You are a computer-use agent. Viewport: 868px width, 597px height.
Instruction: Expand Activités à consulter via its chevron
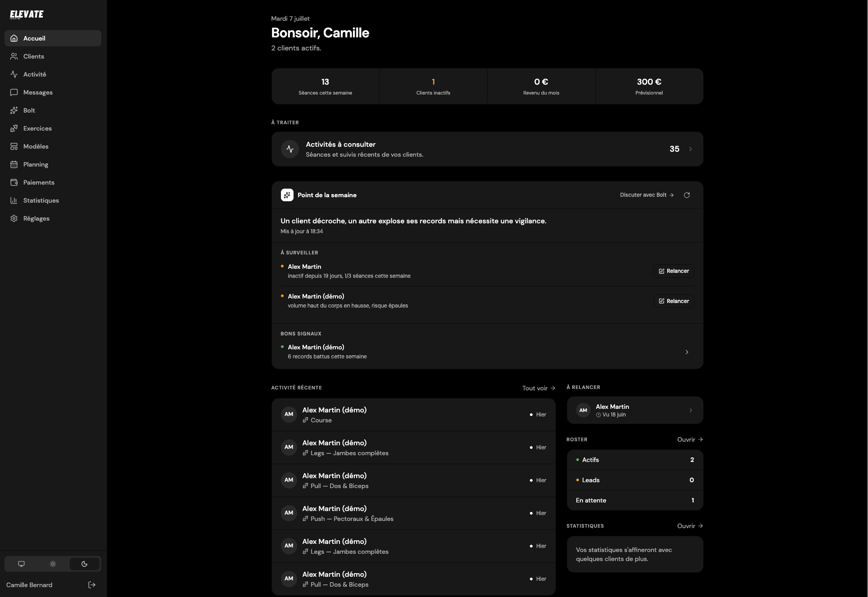[x=690, y=149]
